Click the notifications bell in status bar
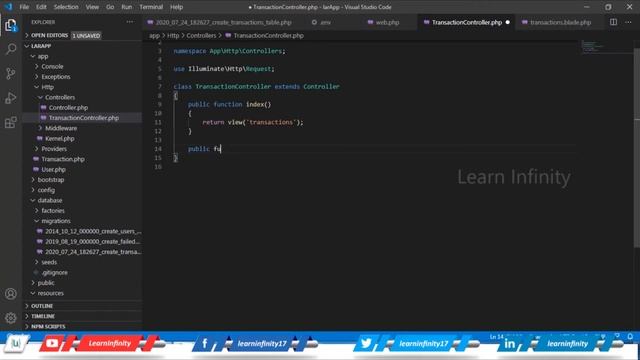Screen dimensions: 640x360 (630, 336)
